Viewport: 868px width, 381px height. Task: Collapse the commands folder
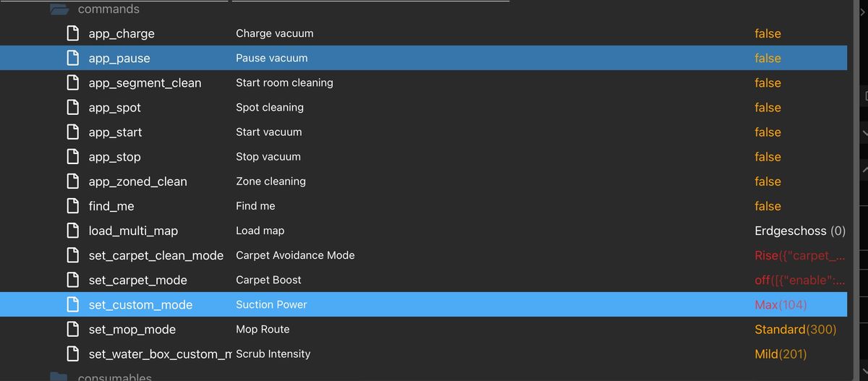59,9
